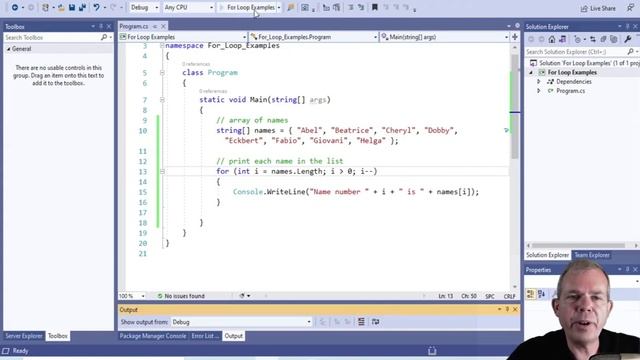Open Properties wrench icon in Solution Explorer
This screenshot has height=360, width=640.
pyautogui.click(x=628, y=40)
